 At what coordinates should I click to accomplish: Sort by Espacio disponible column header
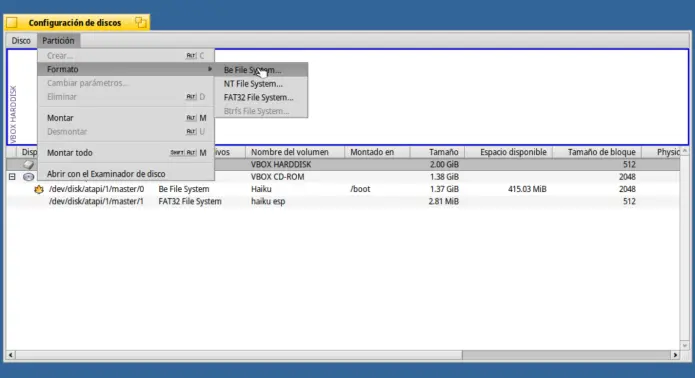coord(509,152)
